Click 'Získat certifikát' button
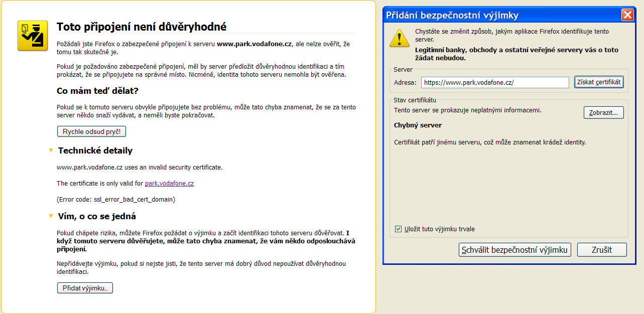Image resolution: width=644 pixels, height=314 pixels. pos(599,82)
